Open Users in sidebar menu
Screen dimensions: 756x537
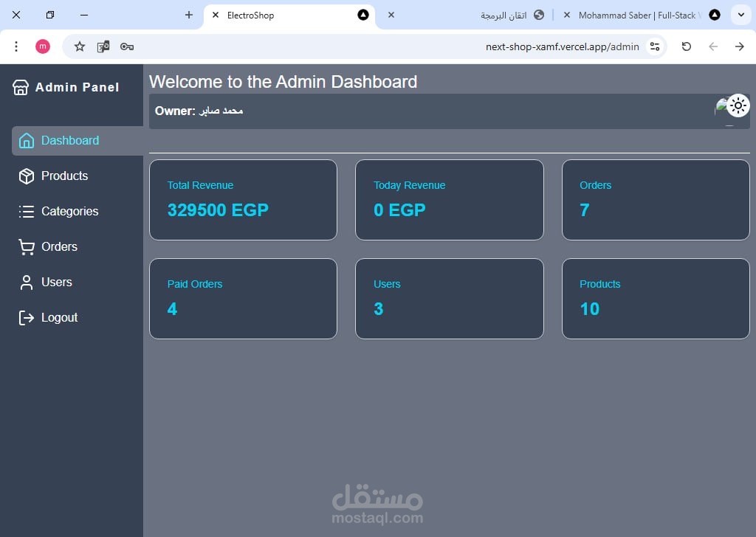click(78, 283)
